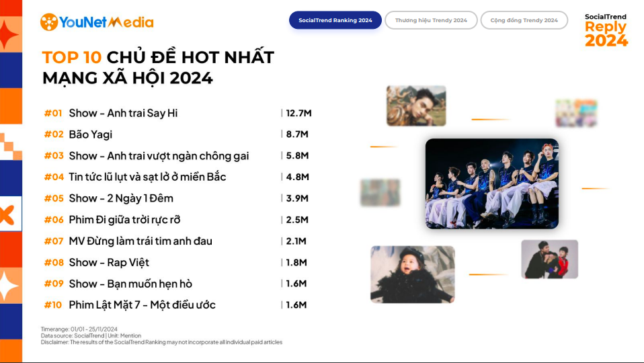Open the Cộng đồng Trendy 2024 tab
Screen dimensions: 644x363
(524, 20)
